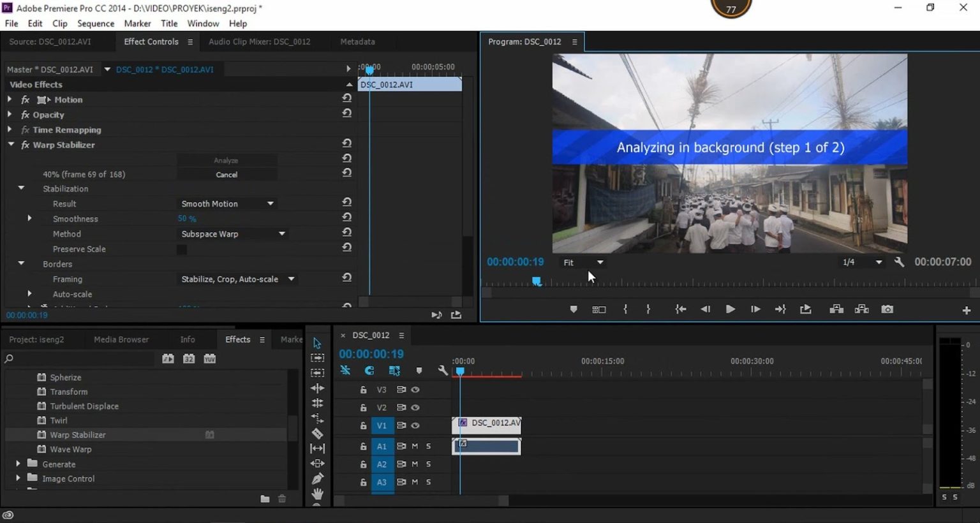
Task: Lock track V1 with padlock
Action: point(363,425)
